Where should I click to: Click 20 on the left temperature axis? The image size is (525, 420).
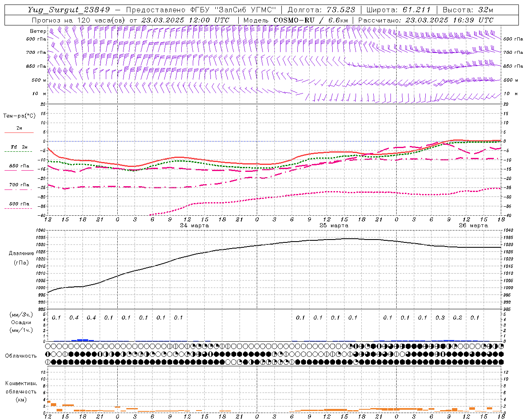pos(43,104)
